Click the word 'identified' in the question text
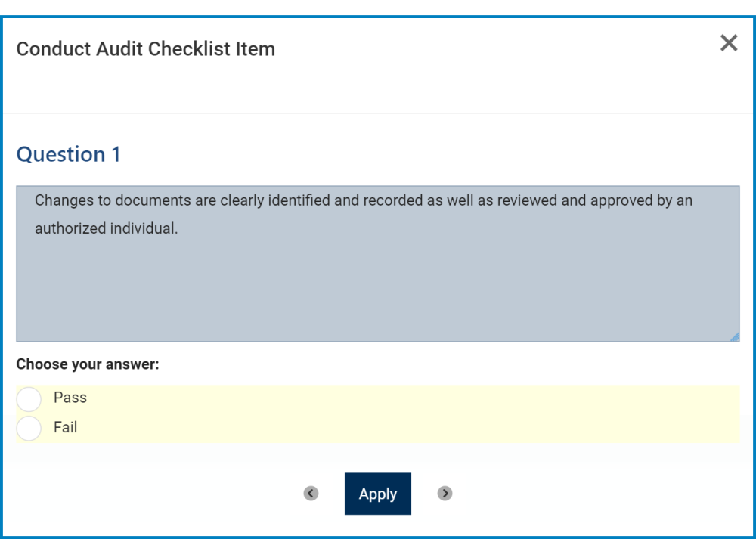Viewport: 756px width, 539px height. pos(299,201)
